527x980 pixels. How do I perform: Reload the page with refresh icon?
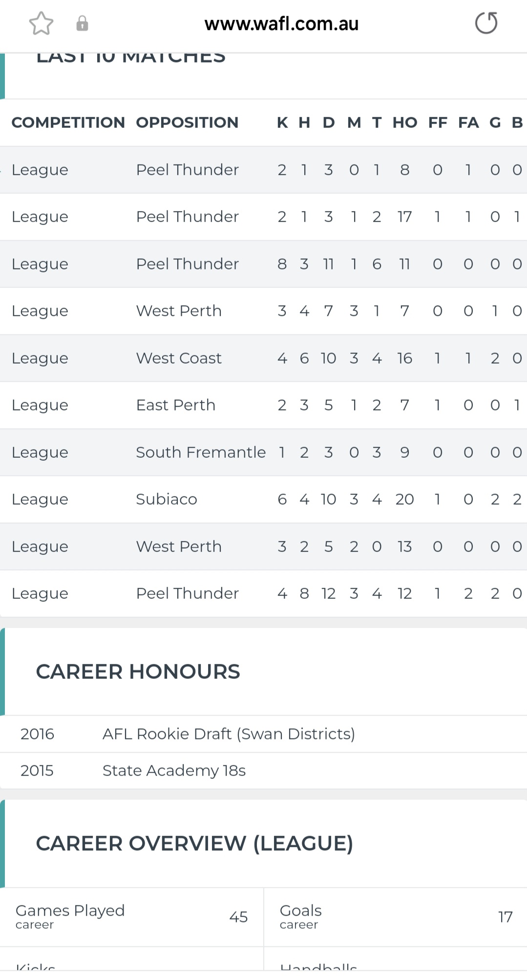[486, 23]
